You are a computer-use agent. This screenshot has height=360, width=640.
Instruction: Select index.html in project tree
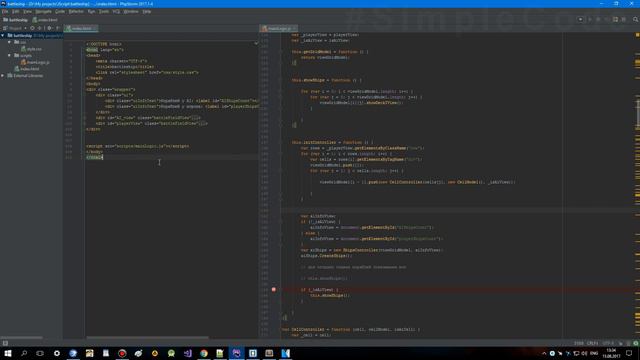[27, 69]
